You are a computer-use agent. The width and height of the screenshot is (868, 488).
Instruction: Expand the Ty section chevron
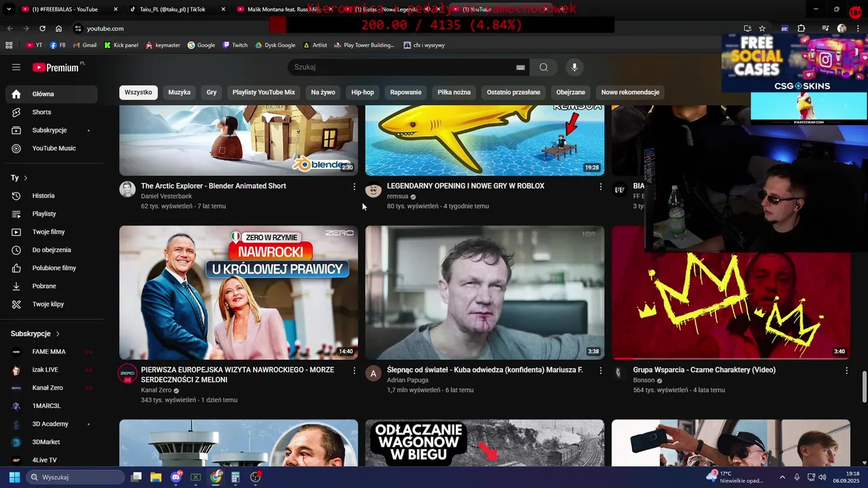(x=26, y=178)
